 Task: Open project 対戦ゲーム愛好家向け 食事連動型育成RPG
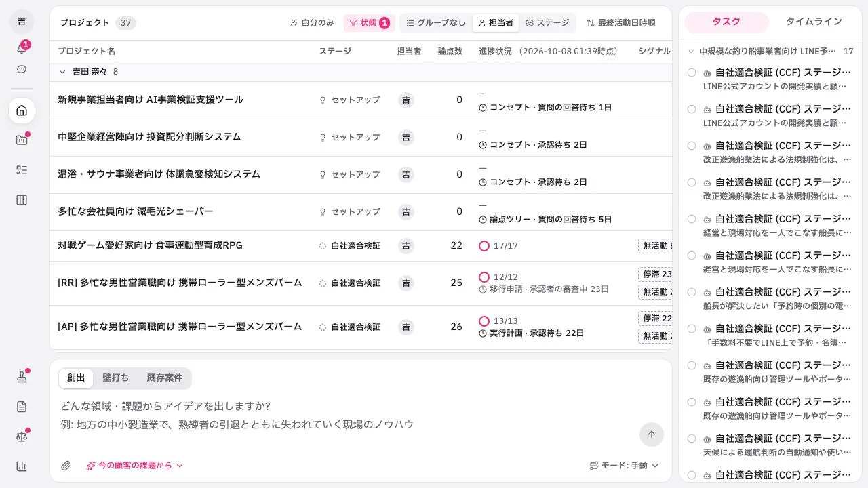[x=150, y=245]
